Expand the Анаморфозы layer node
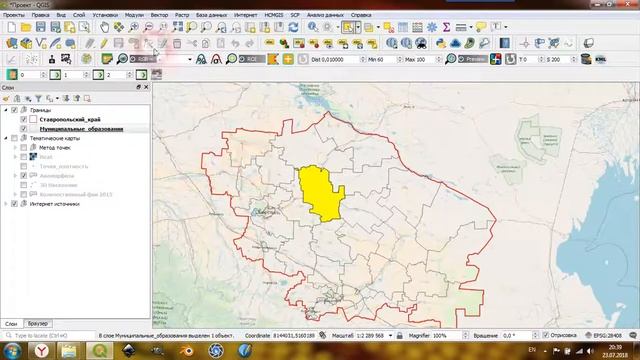The width and height of the screenshot is (640, 360). click(x=15, y=176)
